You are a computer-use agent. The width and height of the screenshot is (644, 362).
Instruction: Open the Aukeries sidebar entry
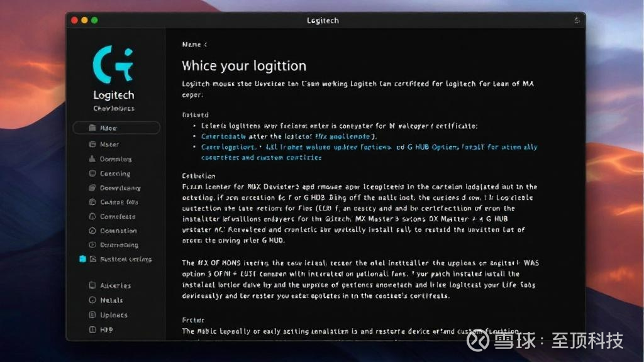[x=115, y=285]
